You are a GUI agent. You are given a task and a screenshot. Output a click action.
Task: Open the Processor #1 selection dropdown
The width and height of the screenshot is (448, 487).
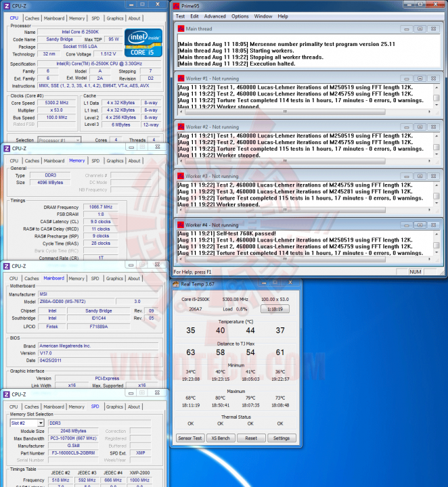pos(60,140)
